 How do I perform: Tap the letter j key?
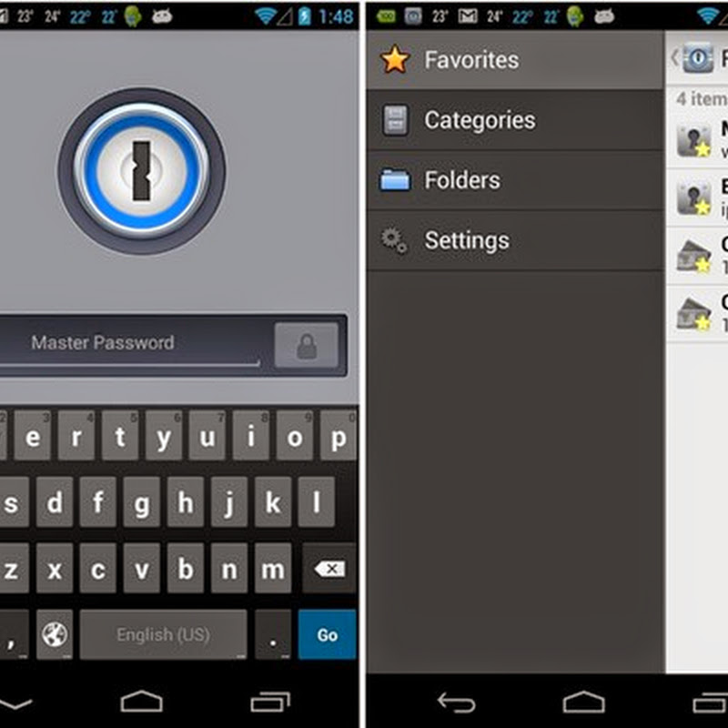[229, 502]
